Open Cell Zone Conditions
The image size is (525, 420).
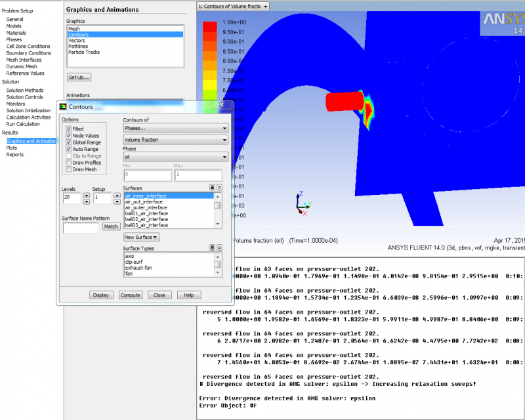[28, 46]
